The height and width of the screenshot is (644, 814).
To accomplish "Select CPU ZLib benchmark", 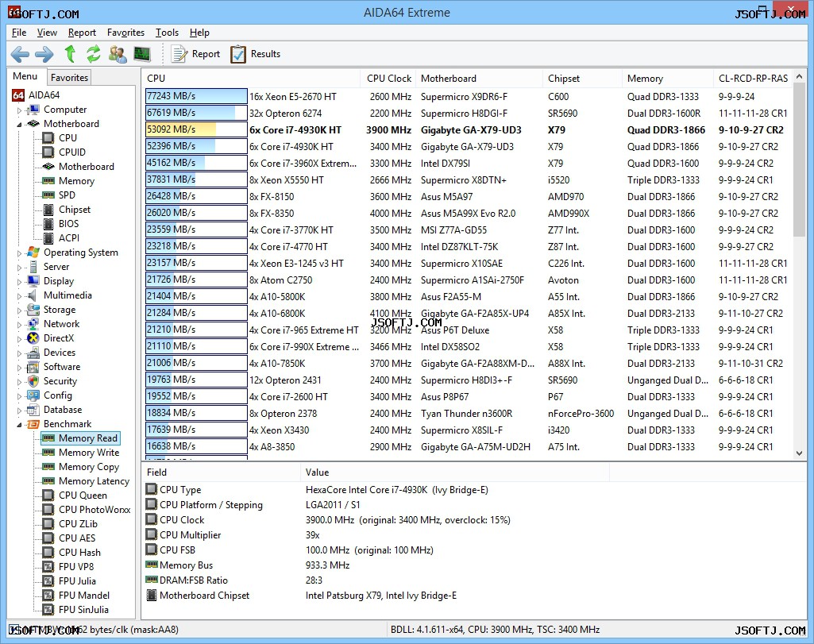I will 70,524.
